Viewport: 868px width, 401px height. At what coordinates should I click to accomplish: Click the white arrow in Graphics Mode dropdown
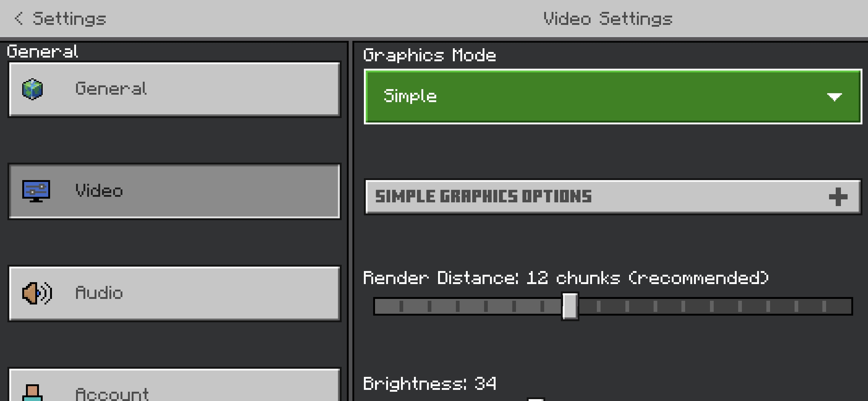pos(834,97)
